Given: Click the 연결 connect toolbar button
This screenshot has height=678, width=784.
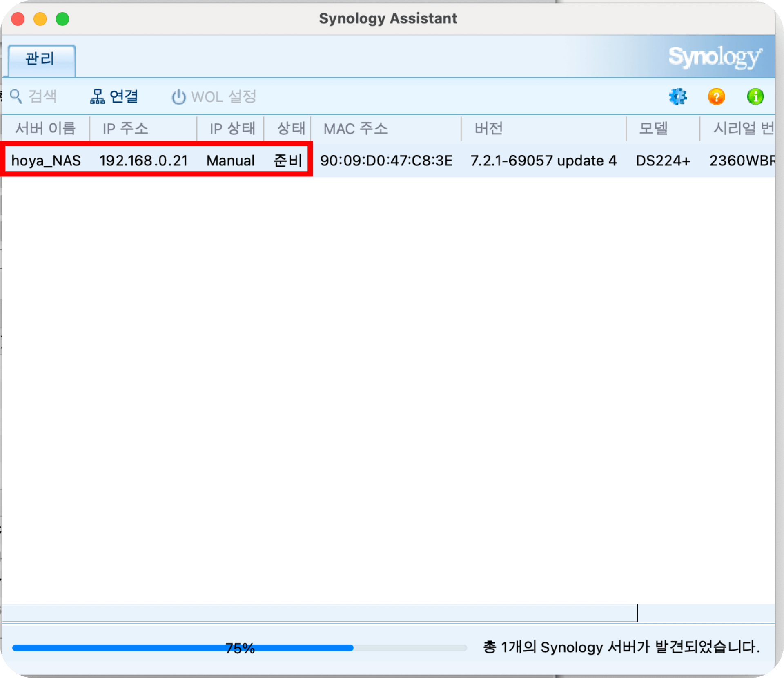Looking at the screenshot, I should (114, 97).
